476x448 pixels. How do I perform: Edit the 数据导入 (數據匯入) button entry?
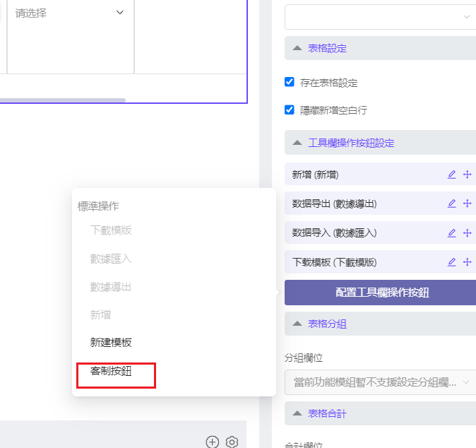(x=452, y=232)
